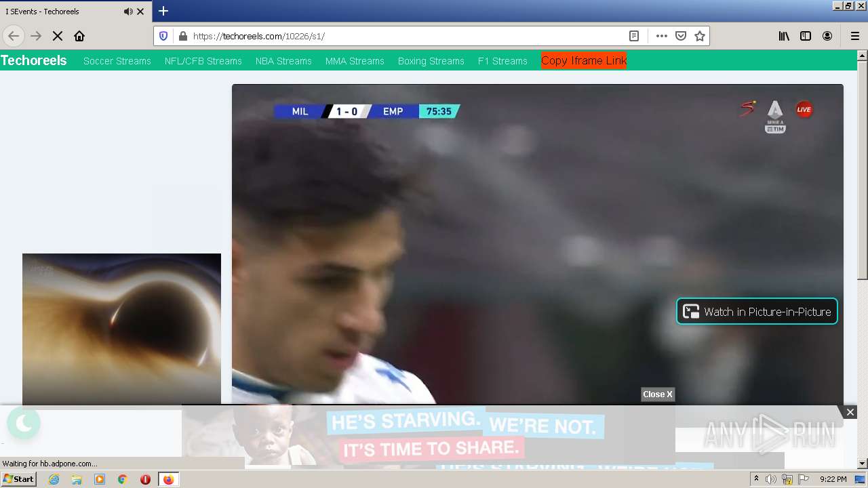Screen dimensions: 868x488
Task: Open tracking protection shield icon
Action: (x=163, y=36)
